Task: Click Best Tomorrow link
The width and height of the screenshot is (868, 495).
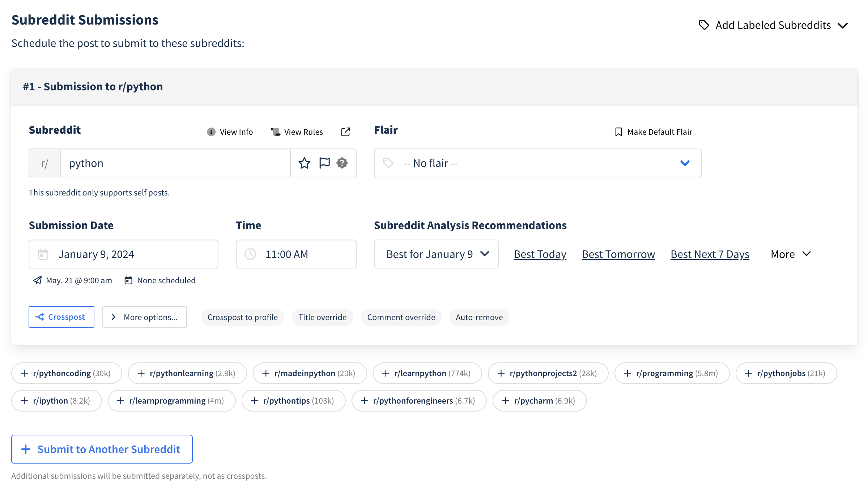Action: point(618,254)
